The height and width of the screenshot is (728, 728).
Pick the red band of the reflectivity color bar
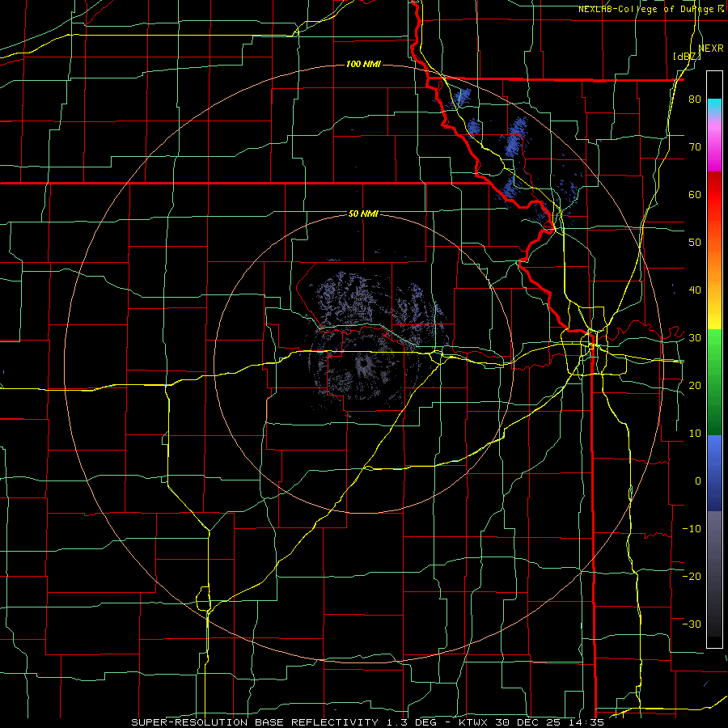tap(714, 195)
